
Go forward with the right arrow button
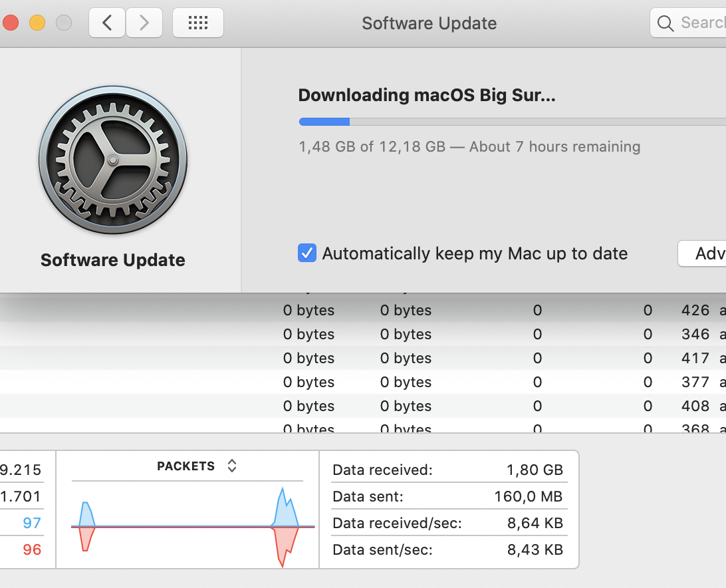144,23
